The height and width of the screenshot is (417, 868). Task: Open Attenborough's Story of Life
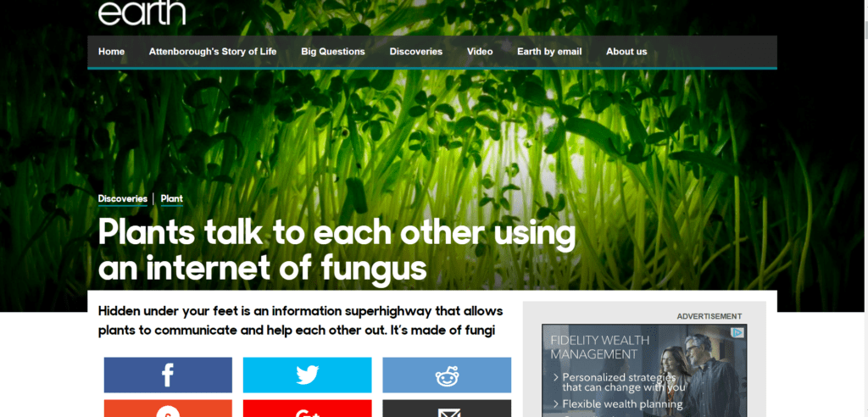pyautogui.click(x=213, y=52)
